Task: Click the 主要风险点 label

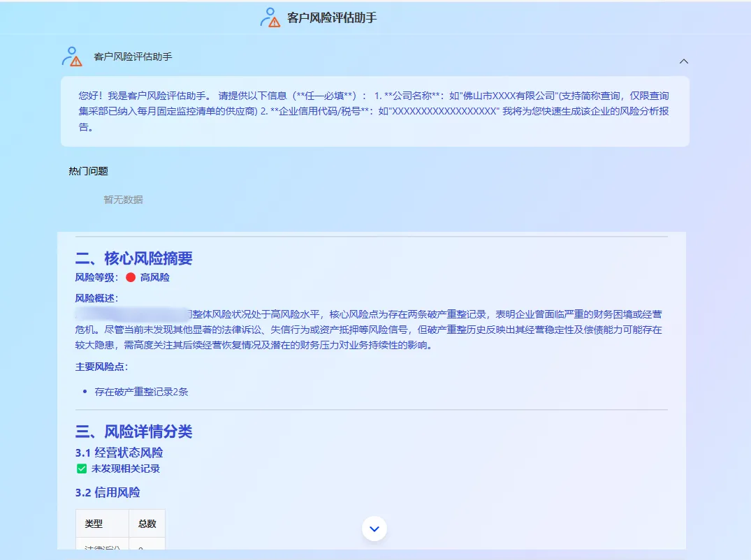Action: pos(101,367)
